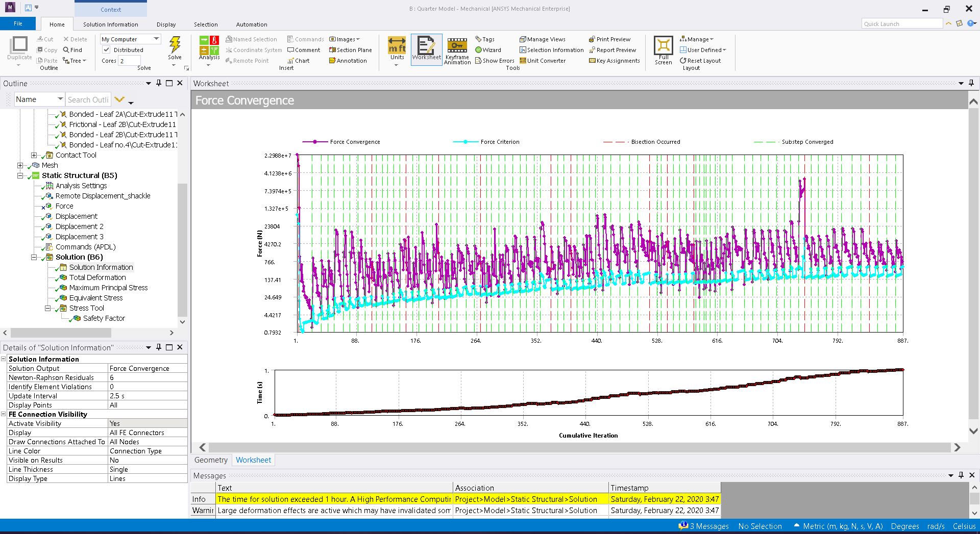Open the Solution Information ribbon tab
Screen dimensions: 980x534
coord(110,24)
